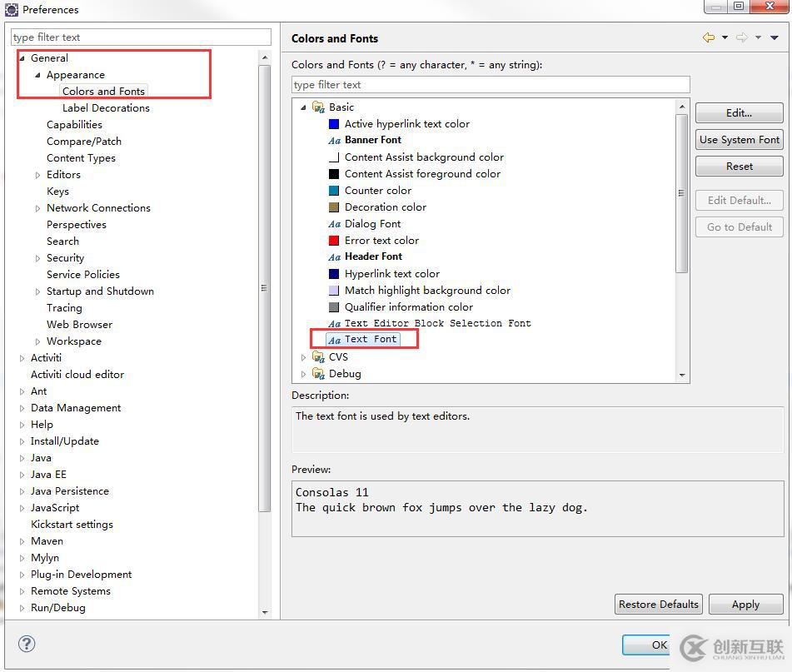Viewport: 792px width, 672px height.
Task: Click the Preview text sample area
Action: (537, 509)
